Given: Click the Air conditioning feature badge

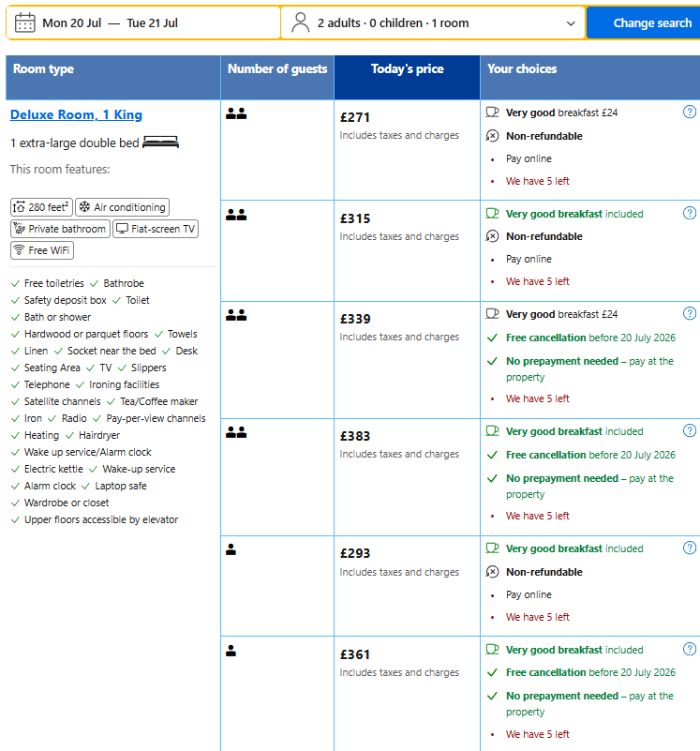Looking at the screenshot, I should point(122,207).
